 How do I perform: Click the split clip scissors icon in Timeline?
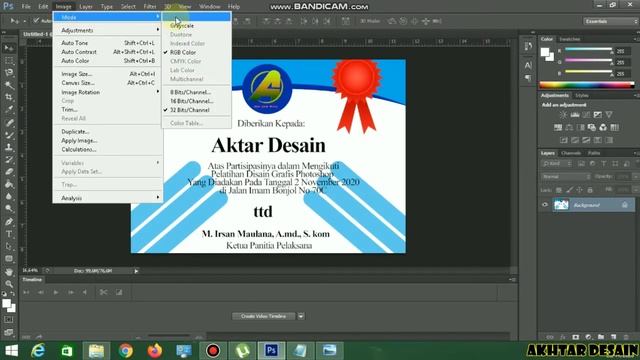pyautogui.click(x=103, y=292)
